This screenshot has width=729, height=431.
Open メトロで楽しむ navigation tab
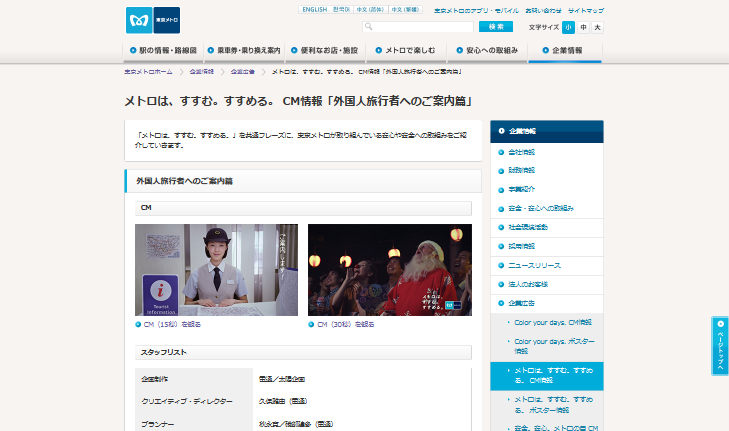click(406, 51)
